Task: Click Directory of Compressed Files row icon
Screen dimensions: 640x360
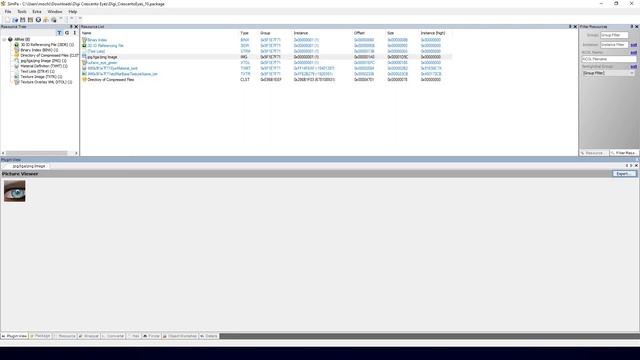Action: pos(84,80)
